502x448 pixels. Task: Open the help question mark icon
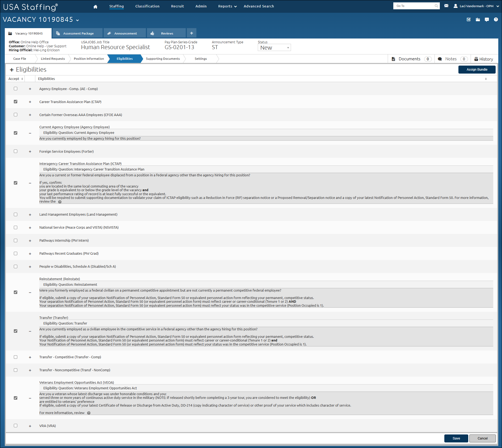pos(496,19)
